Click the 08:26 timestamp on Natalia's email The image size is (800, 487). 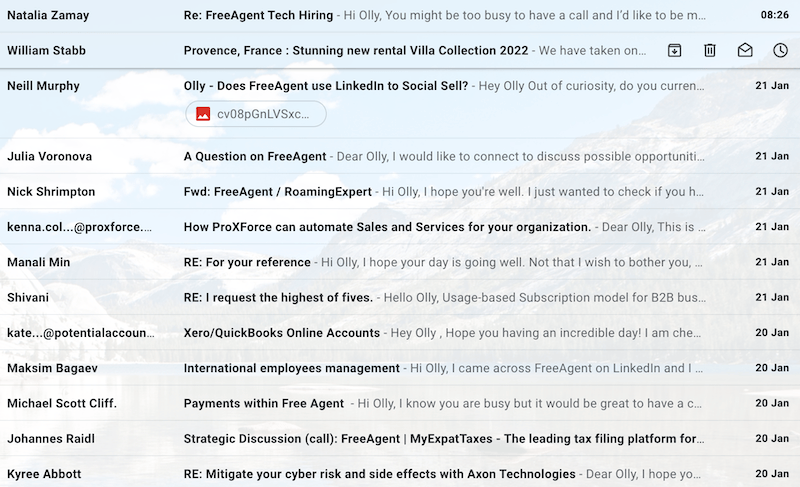point(774,16)
